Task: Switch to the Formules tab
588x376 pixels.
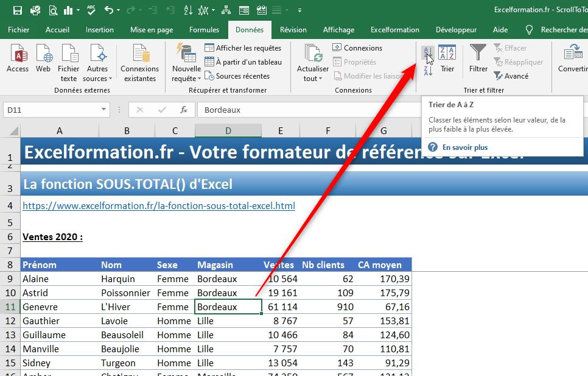Action: [x=204, y=30]
